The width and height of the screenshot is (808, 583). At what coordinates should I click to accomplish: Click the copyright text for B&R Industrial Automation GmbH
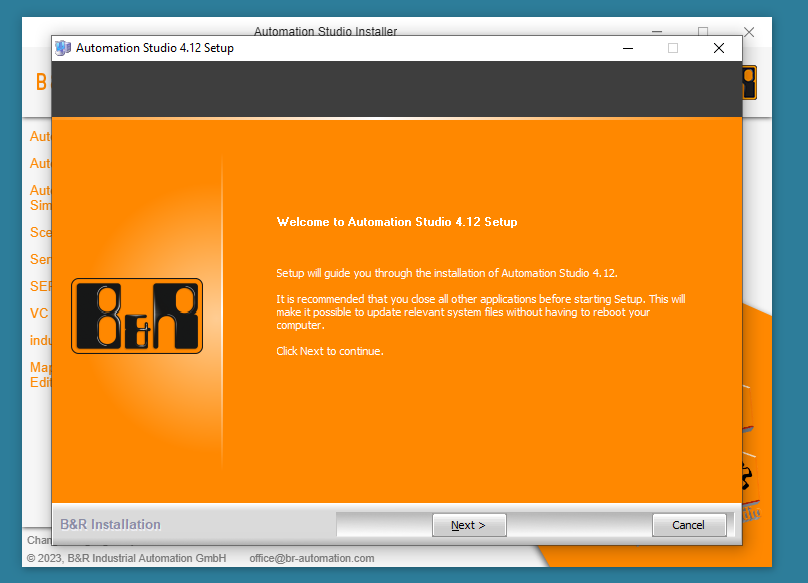(x=126, y=558)
